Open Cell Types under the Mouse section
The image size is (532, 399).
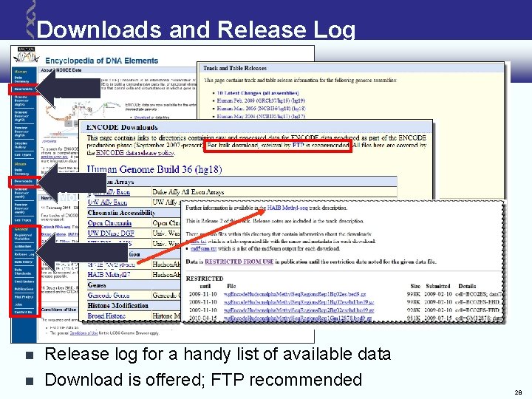click(23, 220)
